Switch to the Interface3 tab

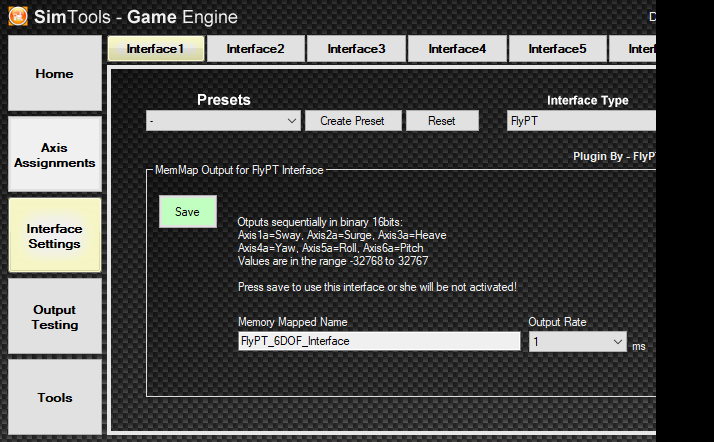[x=357, y=49]
